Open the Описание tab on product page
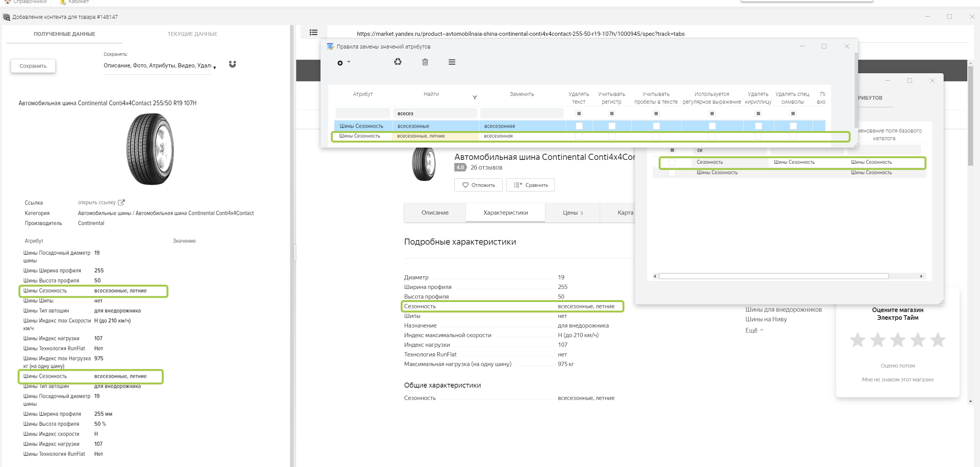980x467 pixels. (435, 213)
